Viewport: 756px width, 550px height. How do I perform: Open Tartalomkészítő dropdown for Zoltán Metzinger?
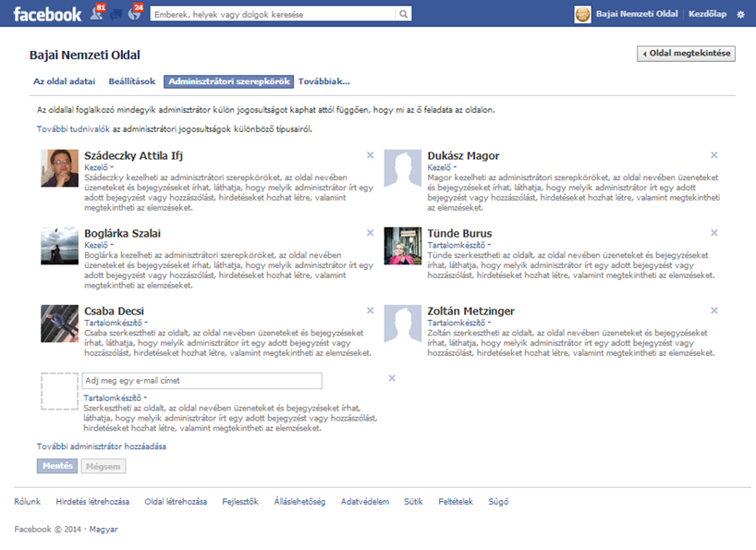point(459,323)
